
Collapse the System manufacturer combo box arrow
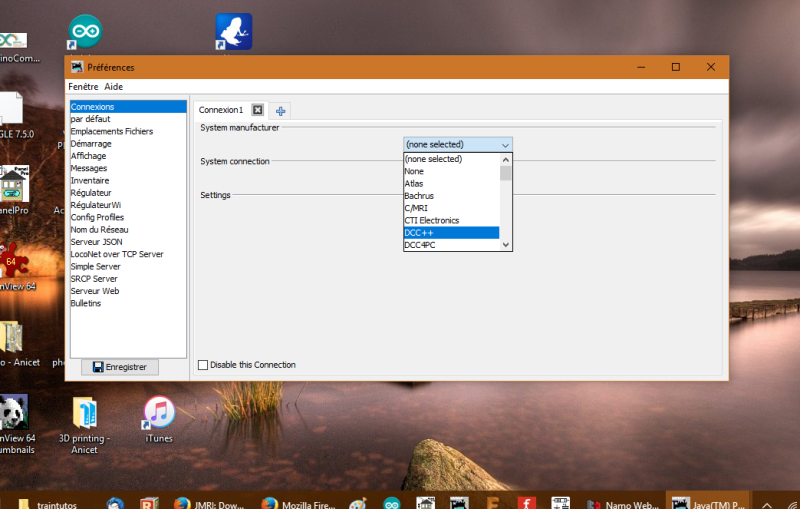pos(505,144)
